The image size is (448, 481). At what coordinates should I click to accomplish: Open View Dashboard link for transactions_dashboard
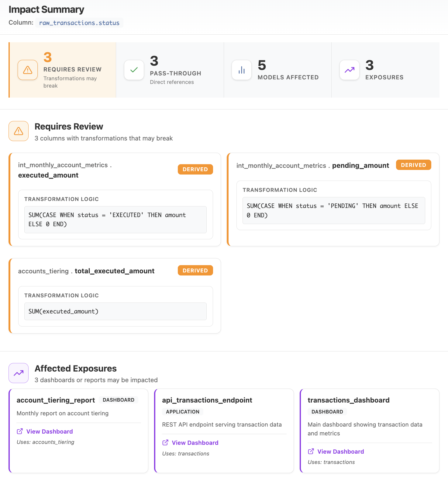click(340, 452)
